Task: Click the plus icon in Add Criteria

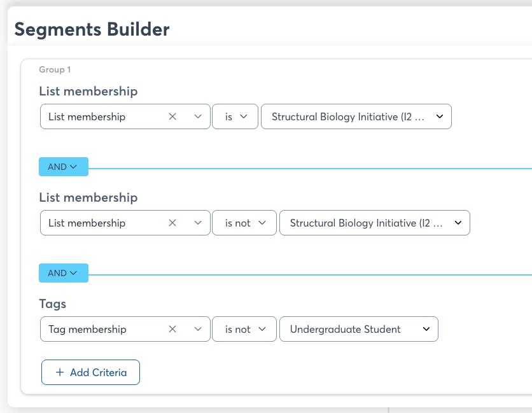Action: [x=60, y=373]
